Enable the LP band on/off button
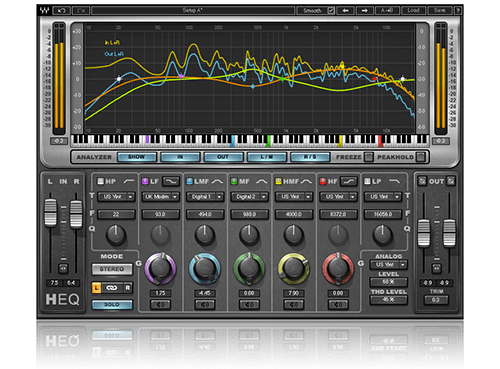 point(367,181)
